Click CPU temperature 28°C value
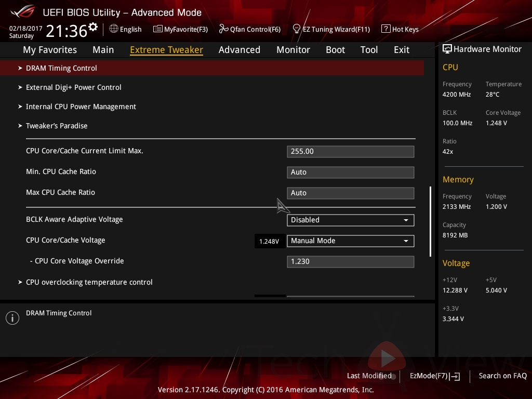This screenshot has width=532, height=399. [x=493, y=95]
